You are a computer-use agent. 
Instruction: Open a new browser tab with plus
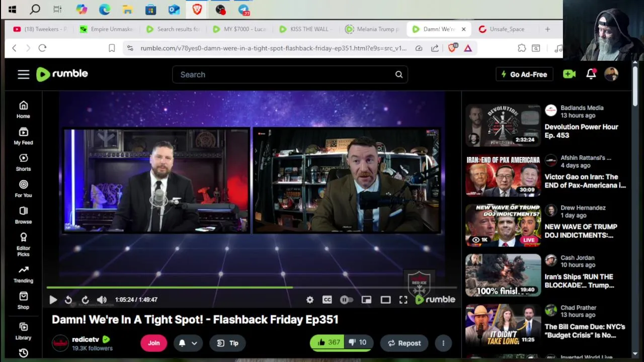pos(547,29)
